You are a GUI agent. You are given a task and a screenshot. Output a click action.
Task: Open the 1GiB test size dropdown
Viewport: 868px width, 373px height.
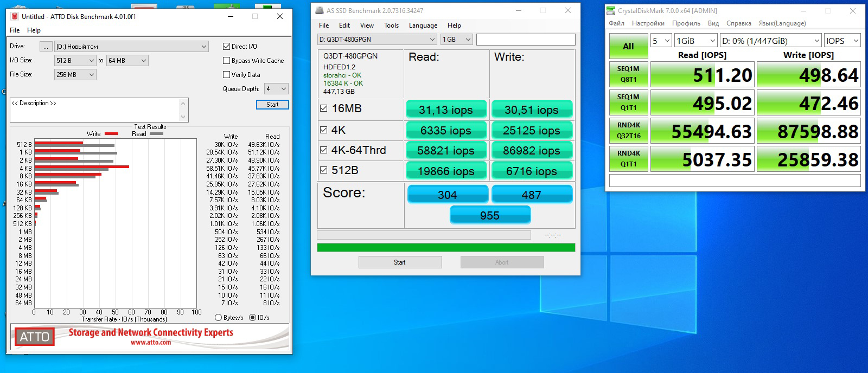point(697,41)
